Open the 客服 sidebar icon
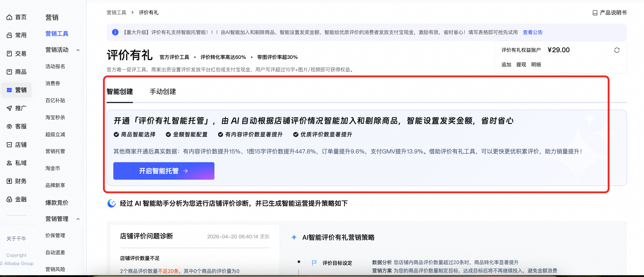This screenshot has width=644, height=277. click(x=9, y=126)
